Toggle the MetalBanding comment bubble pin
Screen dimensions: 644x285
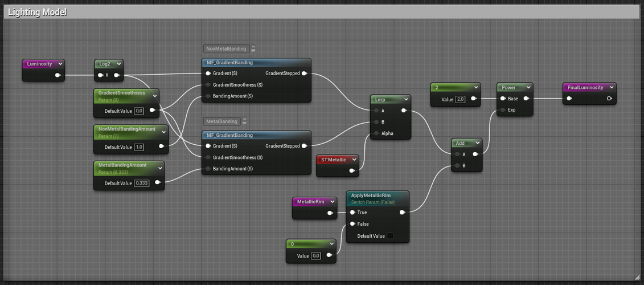point(244,121)
